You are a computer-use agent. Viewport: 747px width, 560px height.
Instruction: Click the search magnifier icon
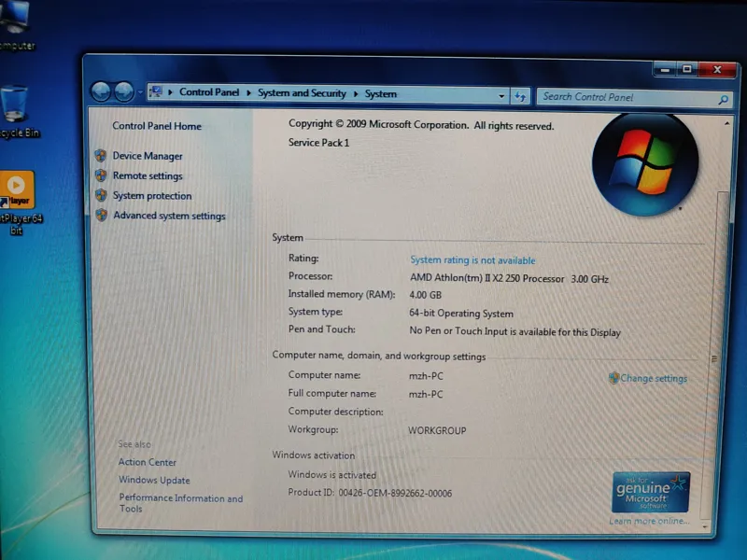pos(723,98)
